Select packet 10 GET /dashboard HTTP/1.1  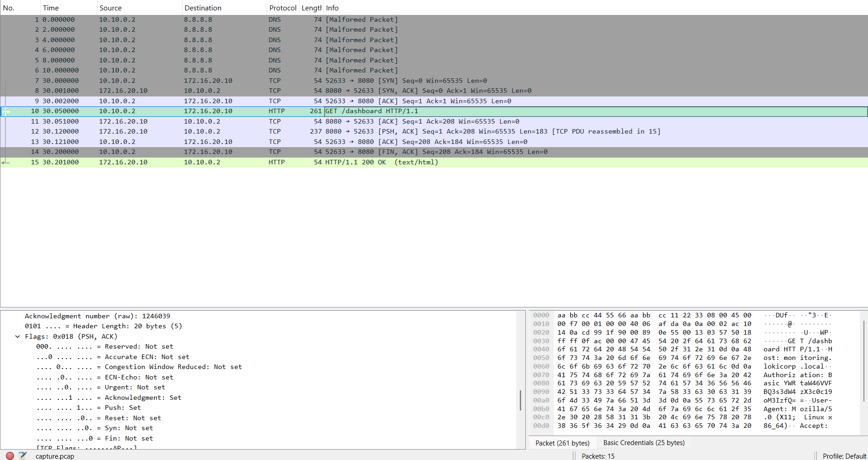434,111
